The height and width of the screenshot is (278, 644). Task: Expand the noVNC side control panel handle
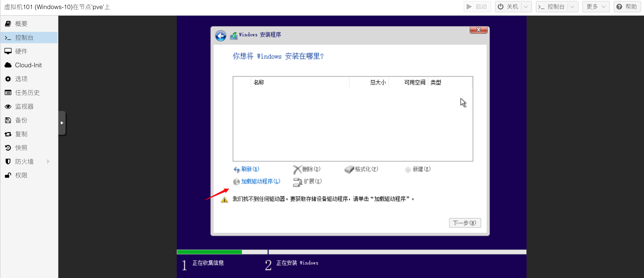tap(62, 123)
